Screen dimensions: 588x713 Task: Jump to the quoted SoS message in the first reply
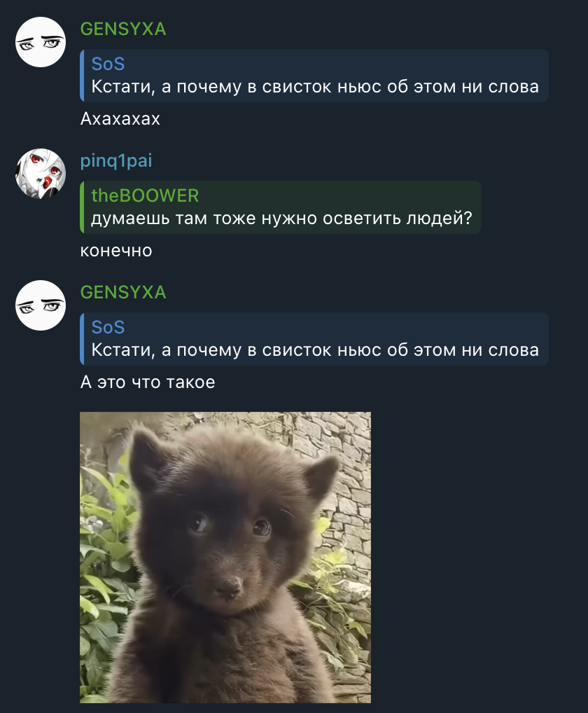(x=314, y=76)
